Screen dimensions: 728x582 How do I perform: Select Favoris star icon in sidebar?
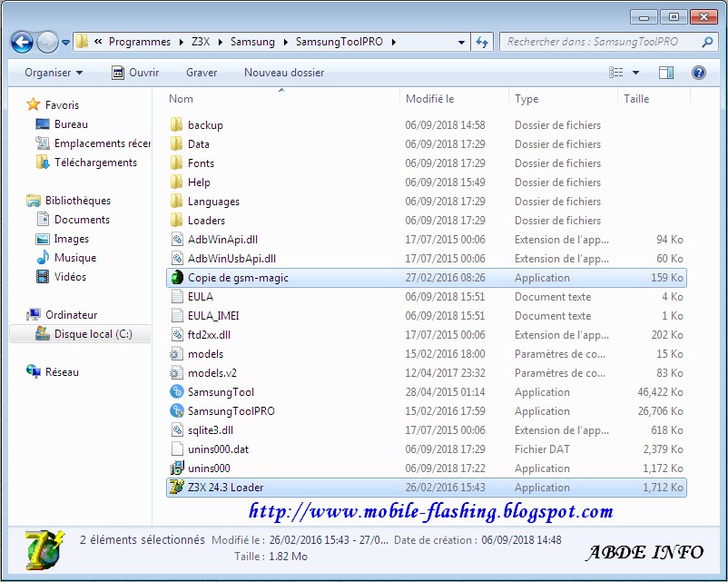[x=34, y=104]
